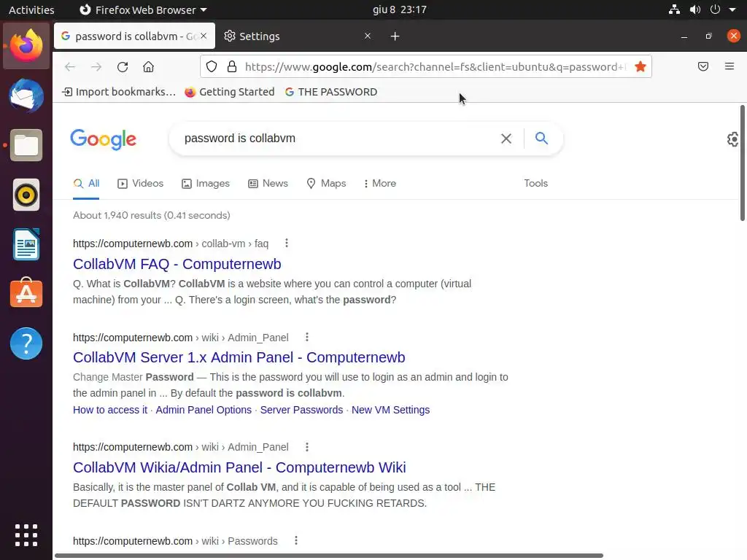Viewport: 747px width, 560px height.
Task: Grab the horizontal page scrollbar
Action: coord(329,556)
